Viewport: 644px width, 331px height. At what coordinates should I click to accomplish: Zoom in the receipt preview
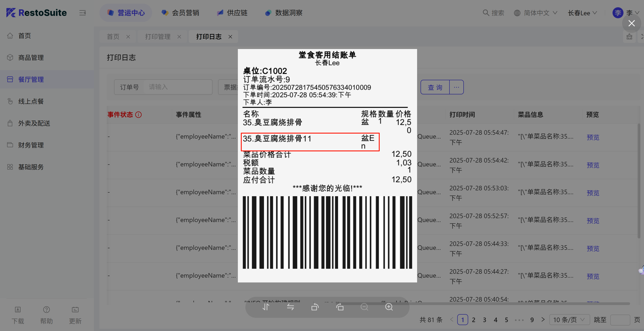389,307
